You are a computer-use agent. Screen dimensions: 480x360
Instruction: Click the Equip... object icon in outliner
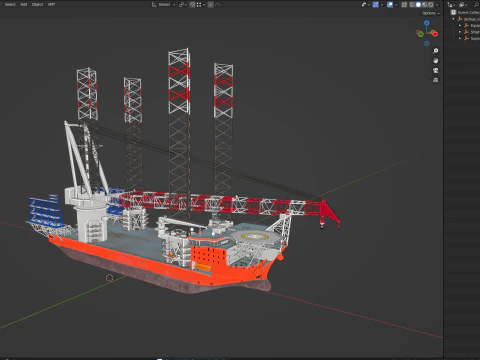coord(466,25)
